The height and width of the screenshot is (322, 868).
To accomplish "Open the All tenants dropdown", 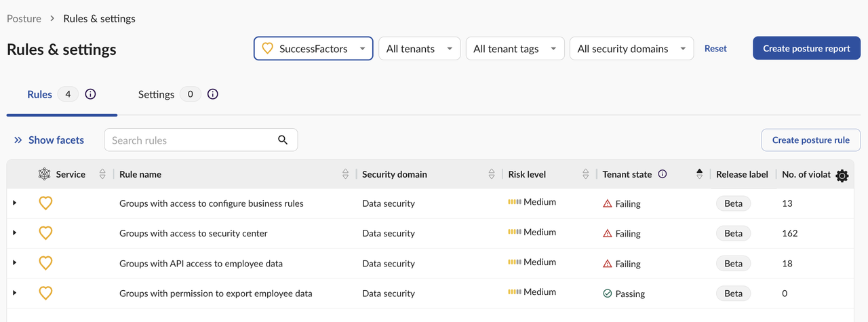I will tap(419, 49).
